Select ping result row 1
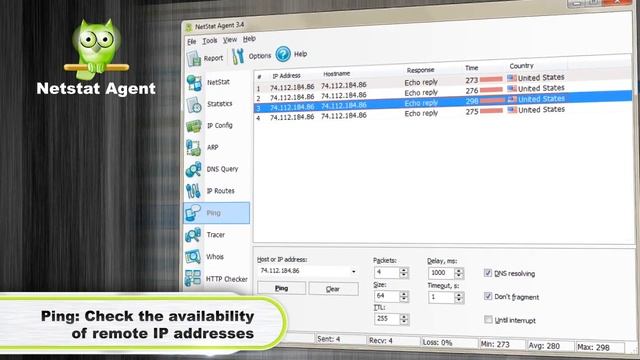The width and height of the screenshot is (640, 360). [443, 83]
